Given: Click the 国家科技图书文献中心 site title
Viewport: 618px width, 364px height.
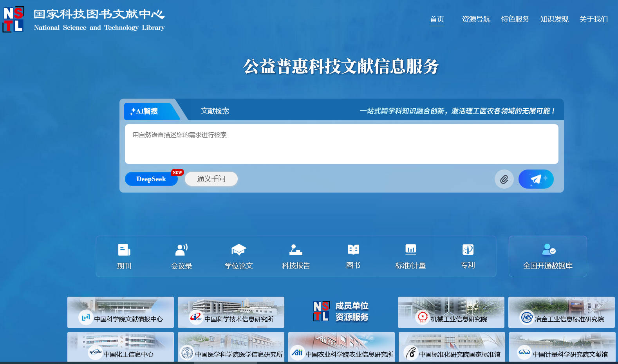Looking at the screenshot, I should point(99,14).
